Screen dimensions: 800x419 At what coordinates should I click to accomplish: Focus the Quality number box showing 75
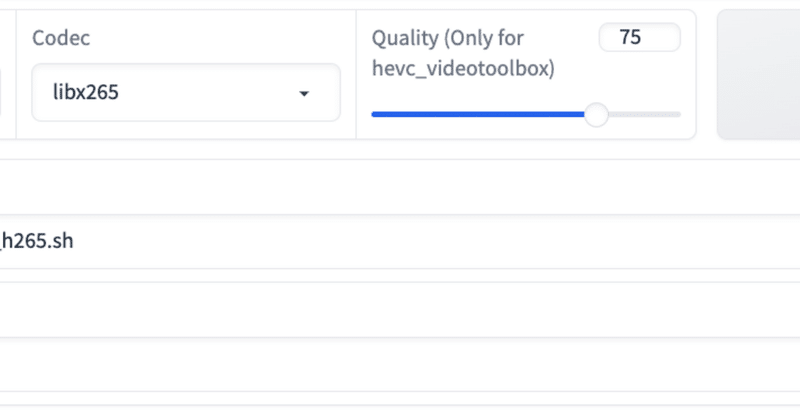coord(640,37)
